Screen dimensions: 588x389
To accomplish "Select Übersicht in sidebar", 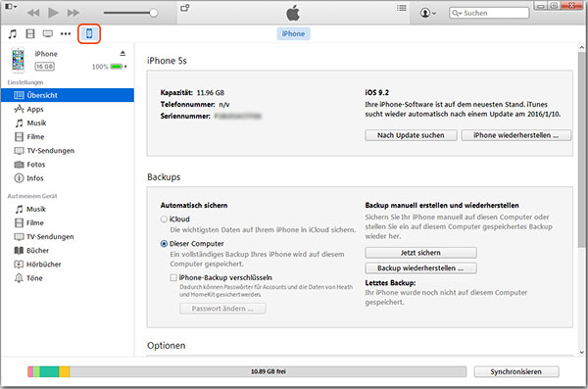I will point(68,95).
